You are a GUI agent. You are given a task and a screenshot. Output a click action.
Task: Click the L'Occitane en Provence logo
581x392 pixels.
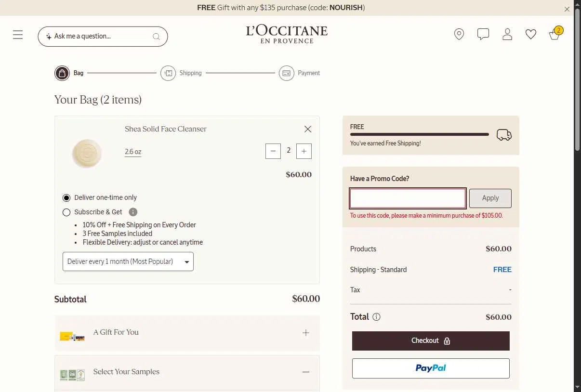pyautogui.click(x=287, y=34)
